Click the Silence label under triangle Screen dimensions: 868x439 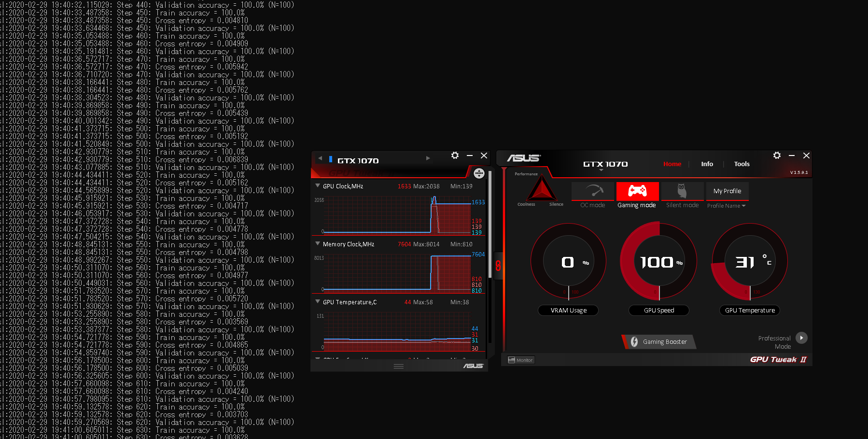[556, 204]
